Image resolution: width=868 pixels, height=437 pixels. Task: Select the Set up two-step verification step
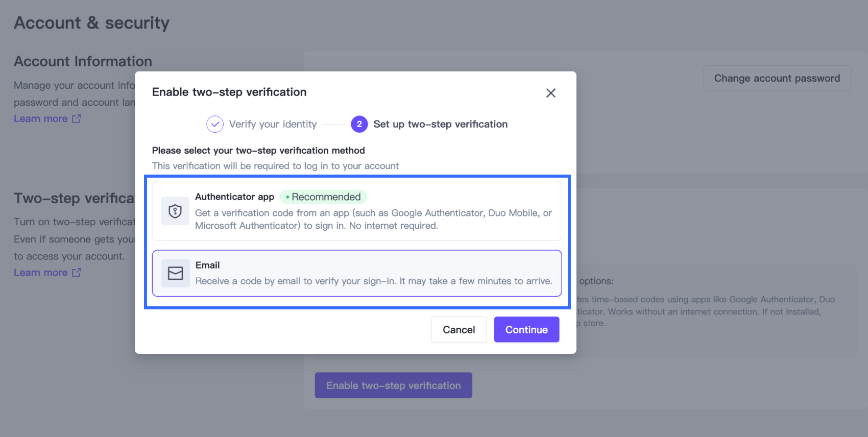click(440, 124)
